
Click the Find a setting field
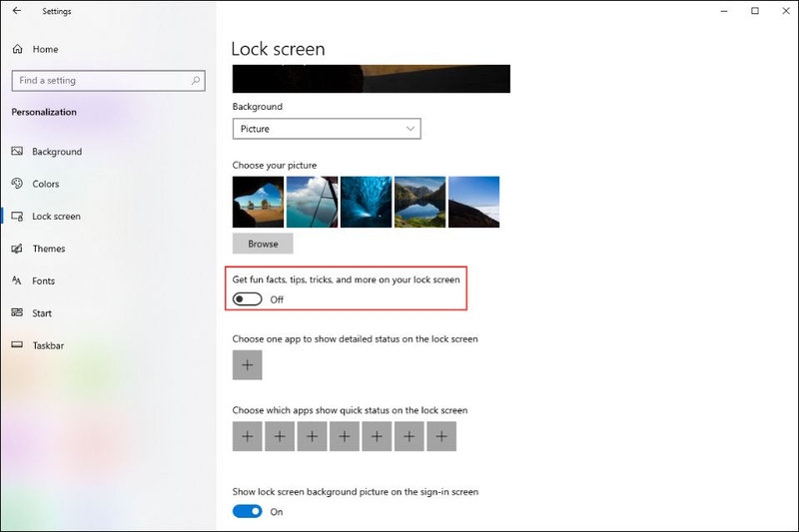pos(109,81)
